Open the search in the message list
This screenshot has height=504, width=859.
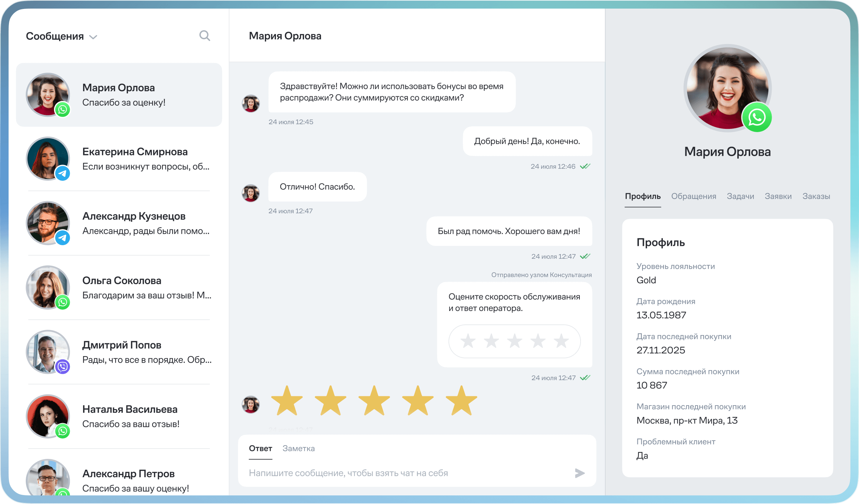pos(205,35)
